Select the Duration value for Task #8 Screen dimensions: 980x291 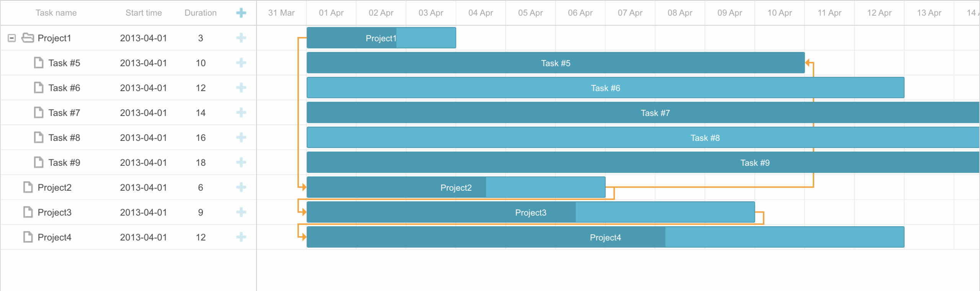tap(201, 137)
